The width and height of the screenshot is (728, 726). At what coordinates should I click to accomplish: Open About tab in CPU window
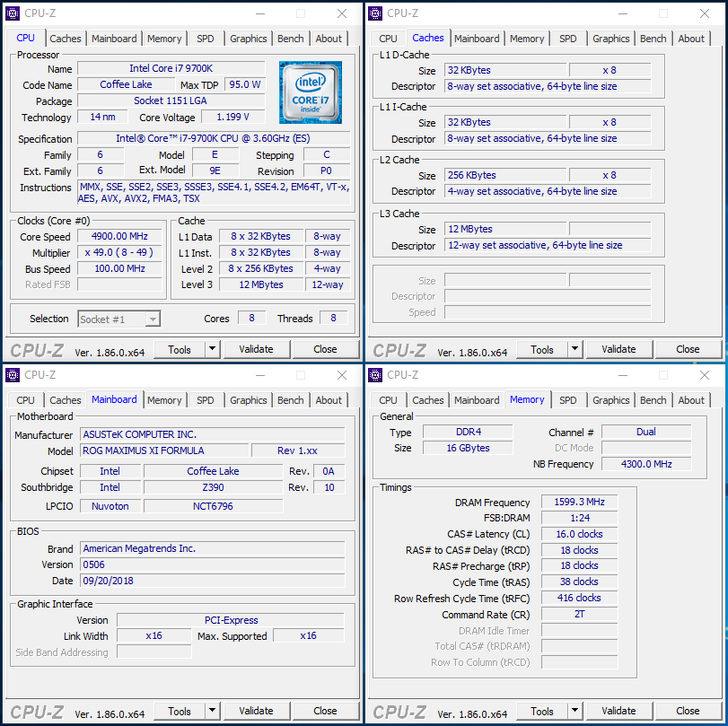pos(329,39)
